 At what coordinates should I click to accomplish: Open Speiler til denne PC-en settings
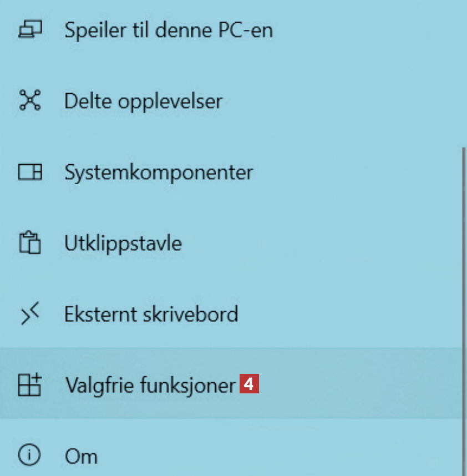169,30
